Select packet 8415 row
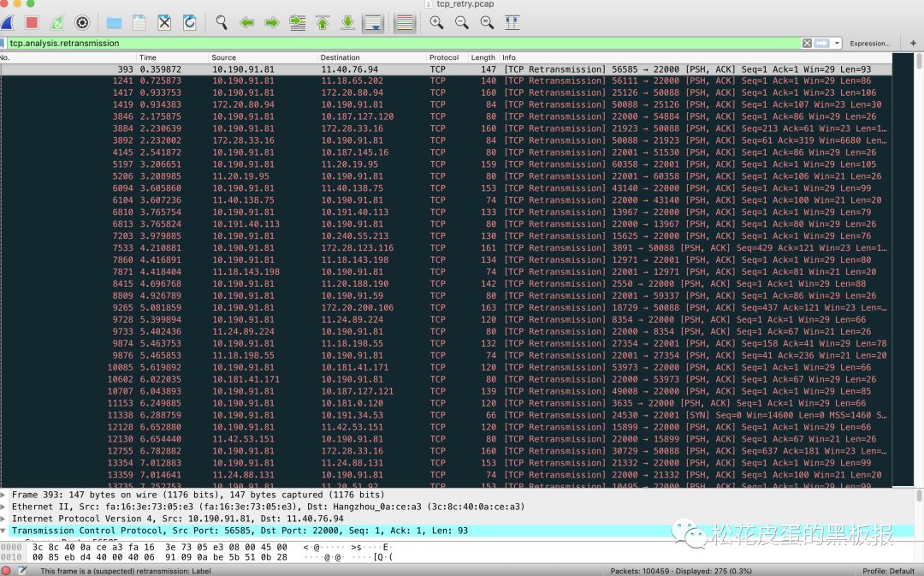Viewport: 924px width, 576px height. click(446, 283)
